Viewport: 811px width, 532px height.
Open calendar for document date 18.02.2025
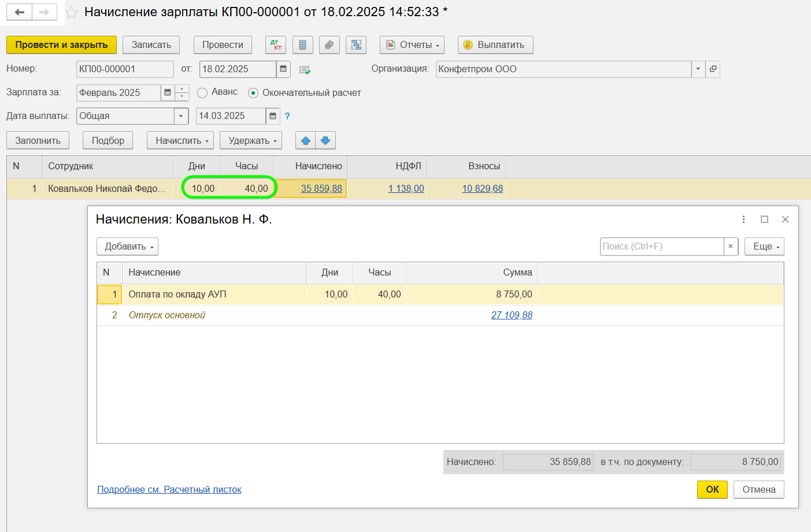283,69
